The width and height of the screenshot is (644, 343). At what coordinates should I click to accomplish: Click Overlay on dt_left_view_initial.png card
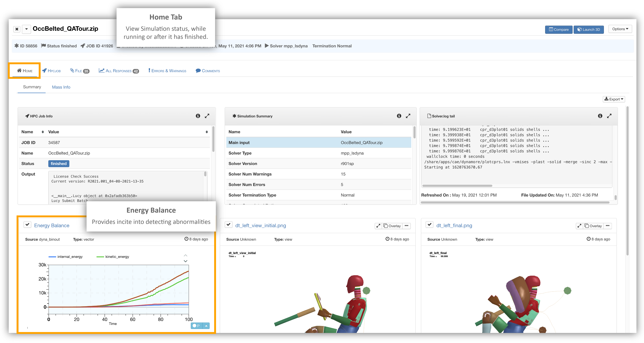point(392,226)
